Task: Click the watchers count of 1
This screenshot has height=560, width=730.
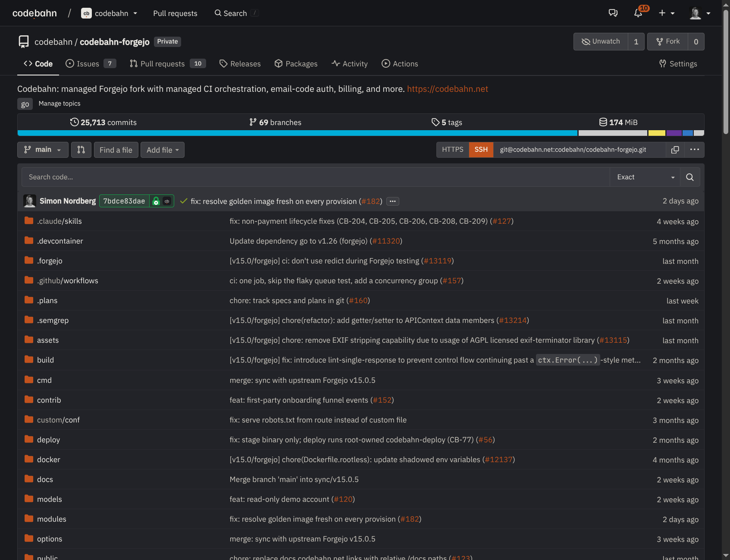Action: click(x=636, y=41)
